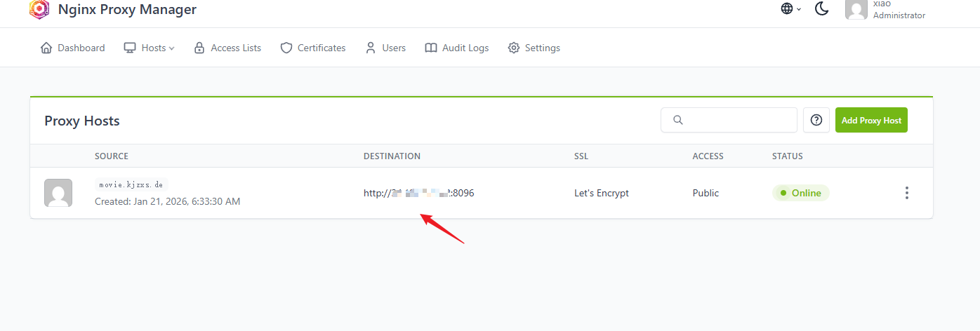This screenshot has width=980, height=331.
Task: Toggle dark mode moon icon
Action: tap(822, 9)
